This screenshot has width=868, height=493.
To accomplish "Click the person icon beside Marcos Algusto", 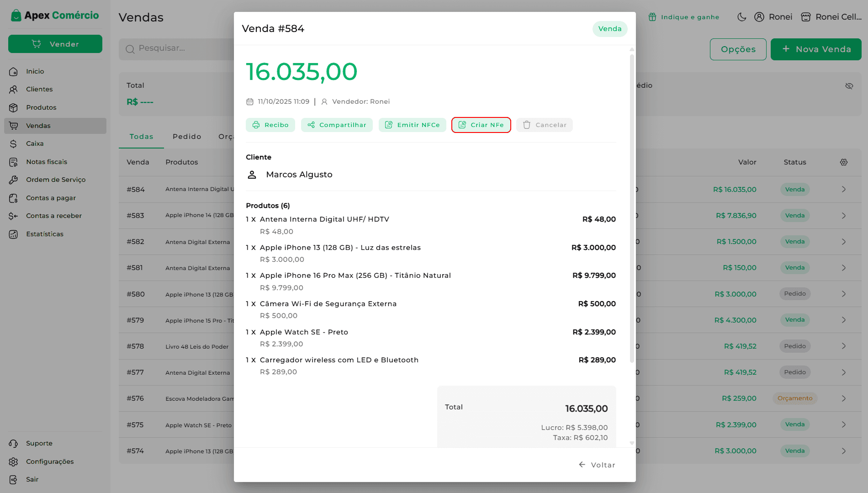I will (x=252, y=175).
